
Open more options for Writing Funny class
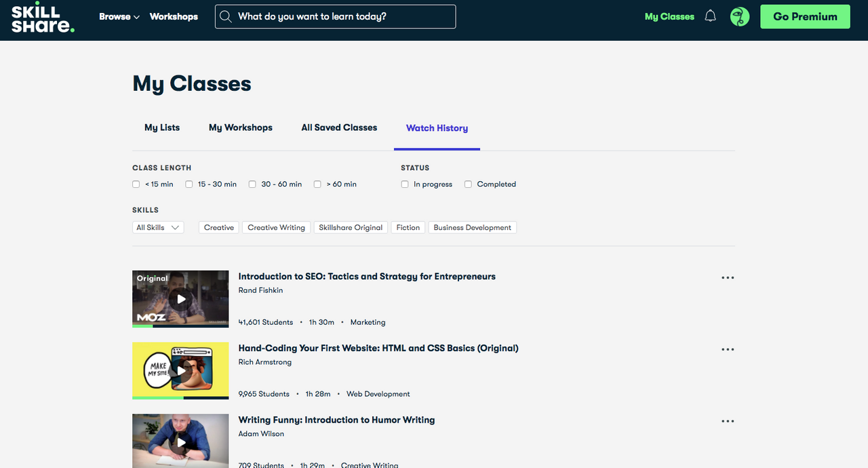(728, 421)
